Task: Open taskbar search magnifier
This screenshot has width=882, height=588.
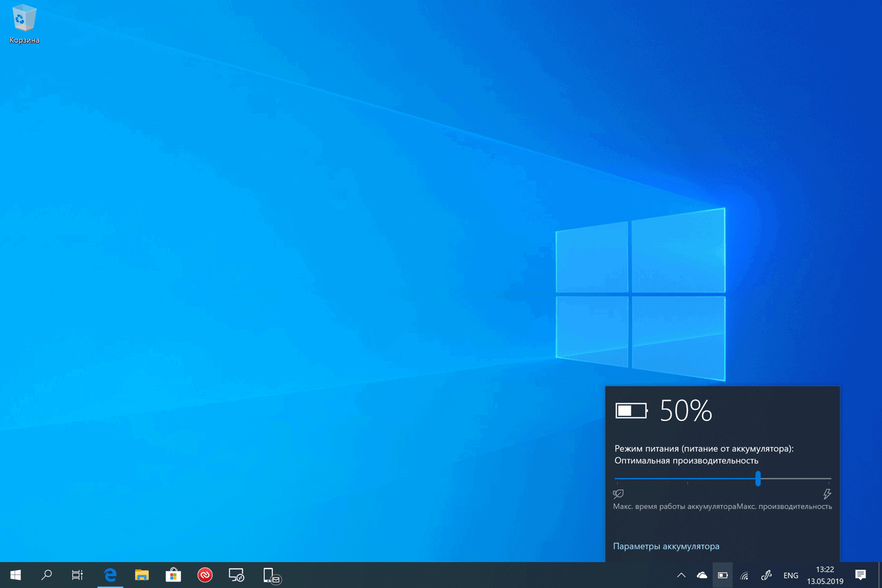Action: (x=47, y=575)
